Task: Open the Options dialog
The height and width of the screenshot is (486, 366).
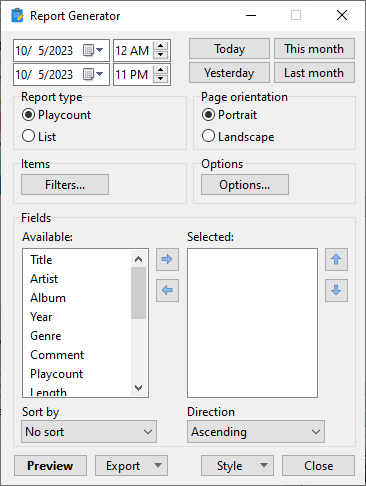Action: 245,185
